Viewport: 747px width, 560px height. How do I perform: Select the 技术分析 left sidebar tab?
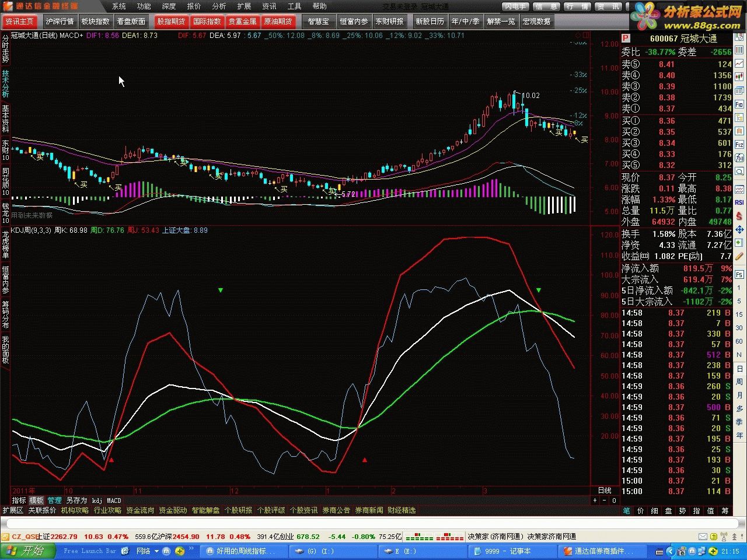tap(5, 85)
